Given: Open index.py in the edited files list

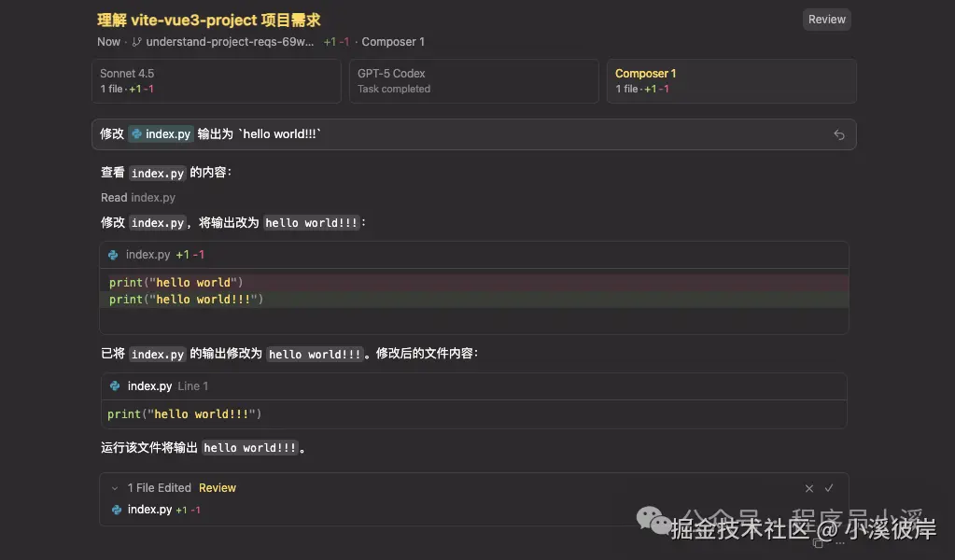Looking at the screenshot, I should 149,510.
